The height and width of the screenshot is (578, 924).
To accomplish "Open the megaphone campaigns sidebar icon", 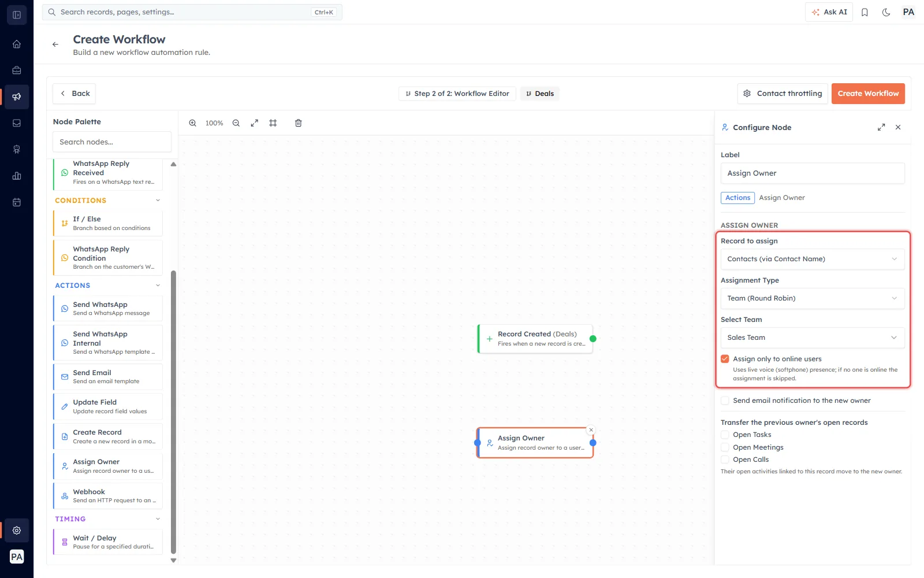I will click(x=17, y=97).
